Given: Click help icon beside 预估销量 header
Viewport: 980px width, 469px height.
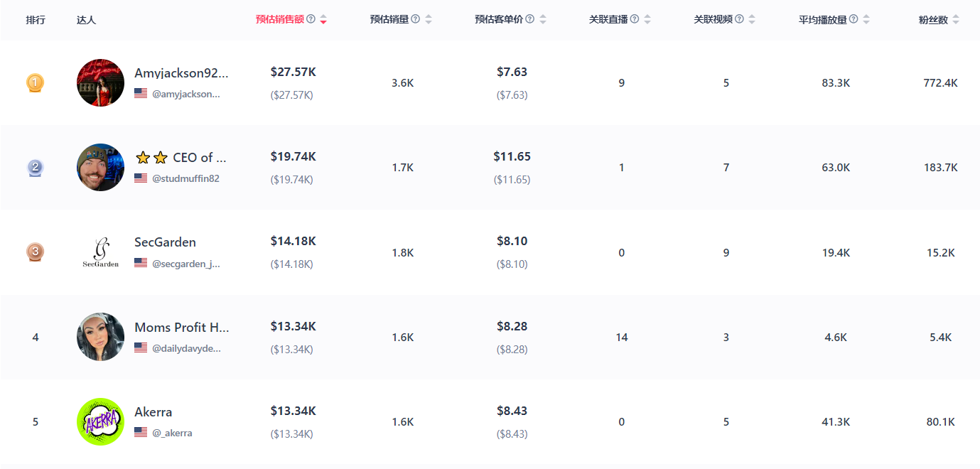Looking at the screenshot, I should point(416,19).
